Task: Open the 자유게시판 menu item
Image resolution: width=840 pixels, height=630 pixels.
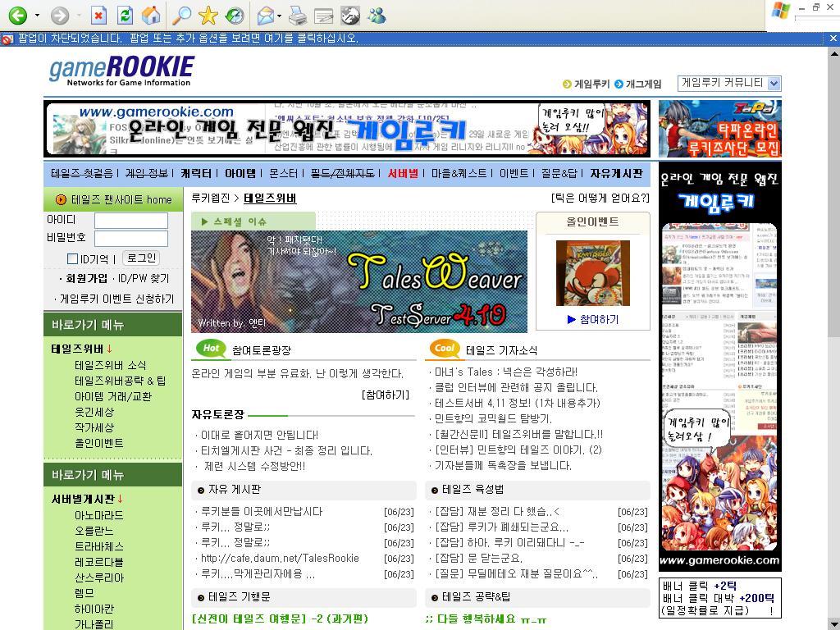Action: [x=616, y=173]
